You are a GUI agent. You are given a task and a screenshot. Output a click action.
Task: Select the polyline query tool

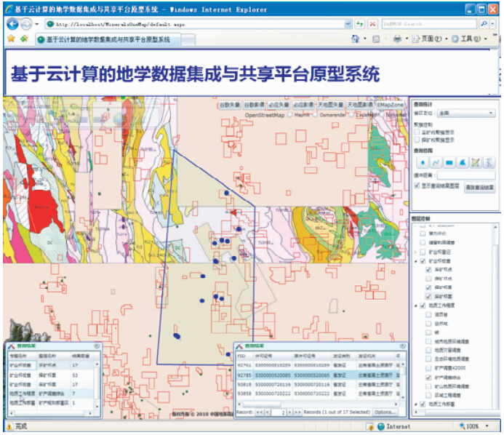click(x=436, y=161)
